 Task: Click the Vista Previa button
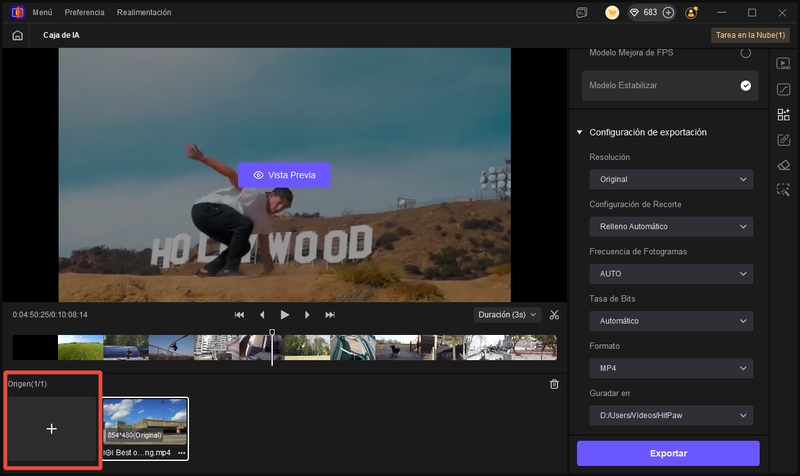pyautogui.click(x=284, y=175)
